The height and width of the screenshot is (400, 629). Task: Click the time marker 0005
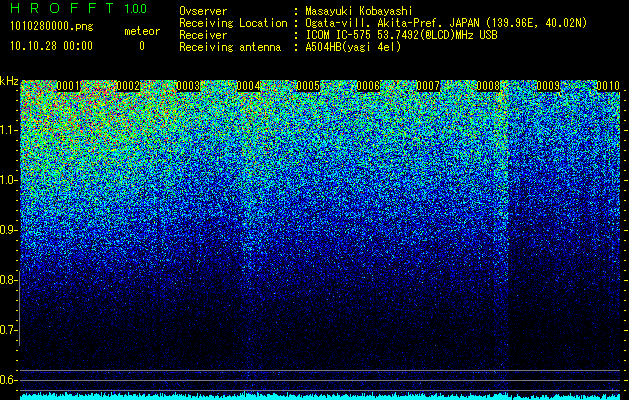(308, 86)
